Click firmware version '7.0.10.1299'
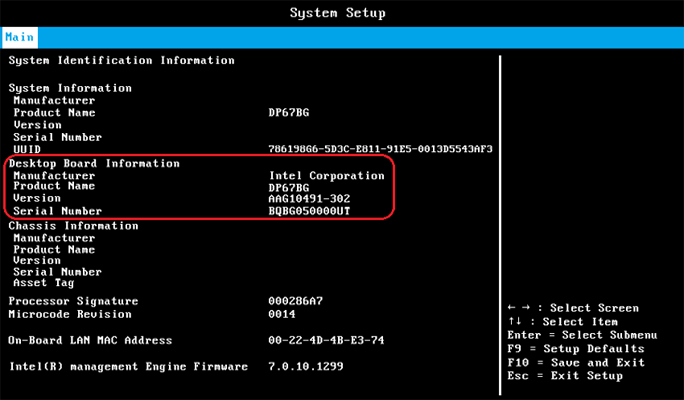 (x=306, y=366)
